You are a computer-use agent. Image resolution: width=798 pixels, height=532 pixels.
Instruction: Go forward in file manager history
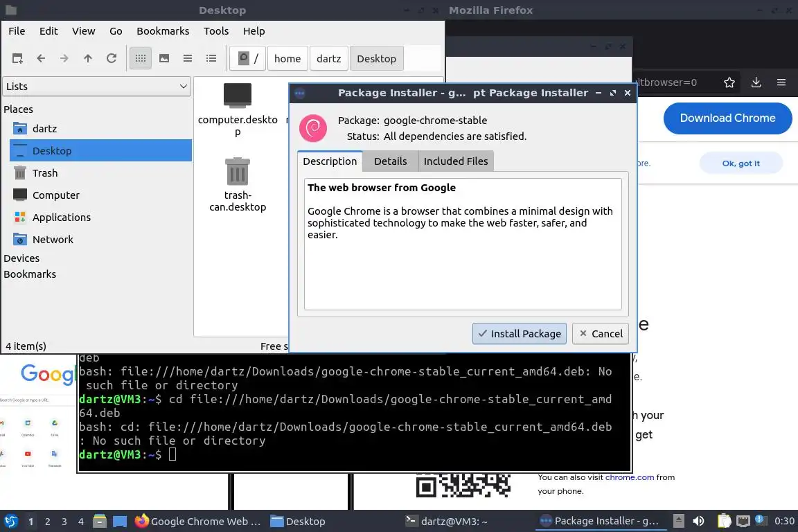[x=64, y=59]
